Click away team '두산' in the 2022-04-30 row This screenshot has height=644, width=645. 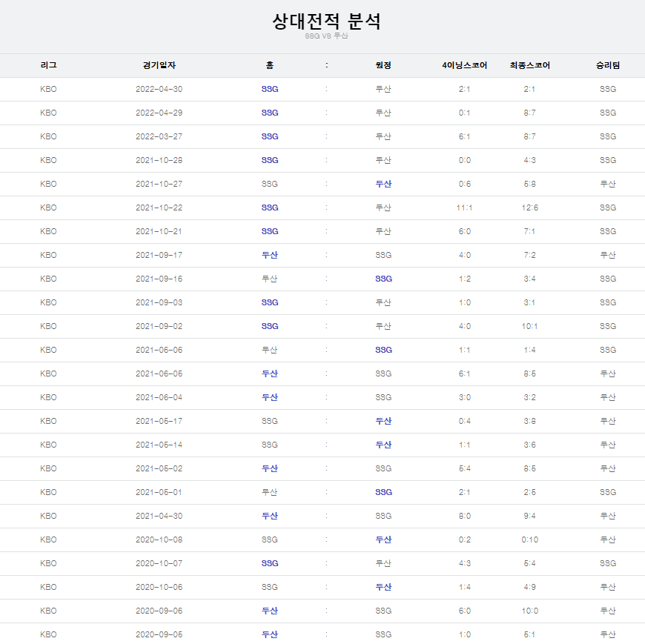point(383,89)
